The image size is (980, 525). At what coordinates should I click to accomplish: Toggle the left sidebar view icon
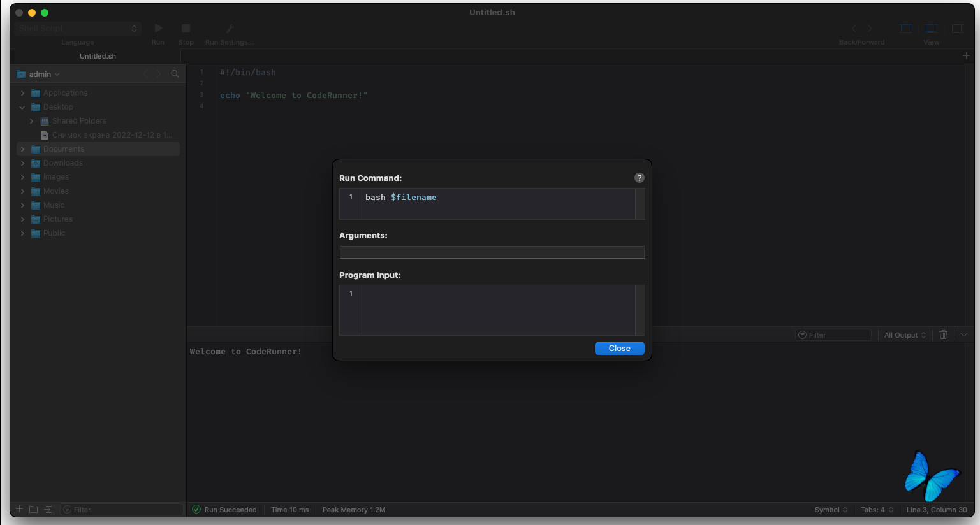(x=905, y=29)
